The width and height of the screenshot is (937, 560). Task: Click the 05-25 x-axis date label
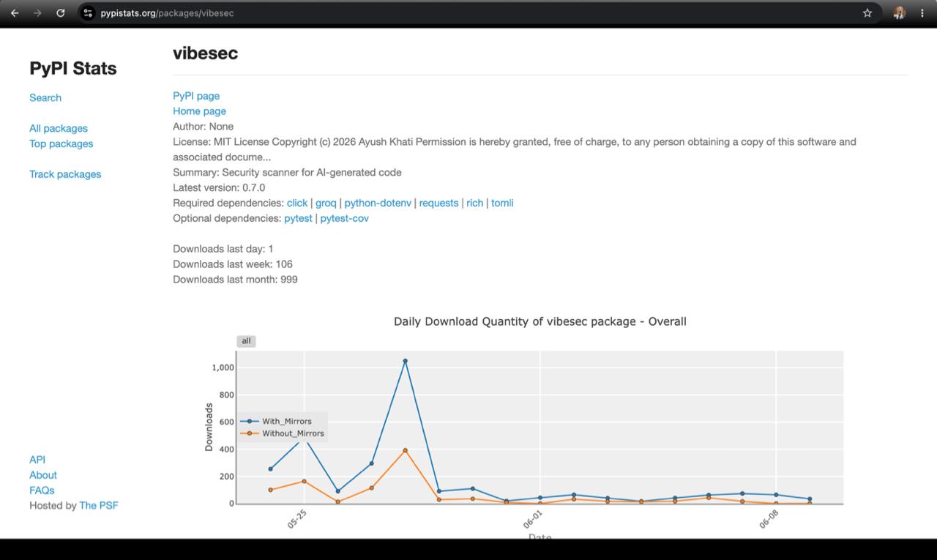tap(297, 520)
